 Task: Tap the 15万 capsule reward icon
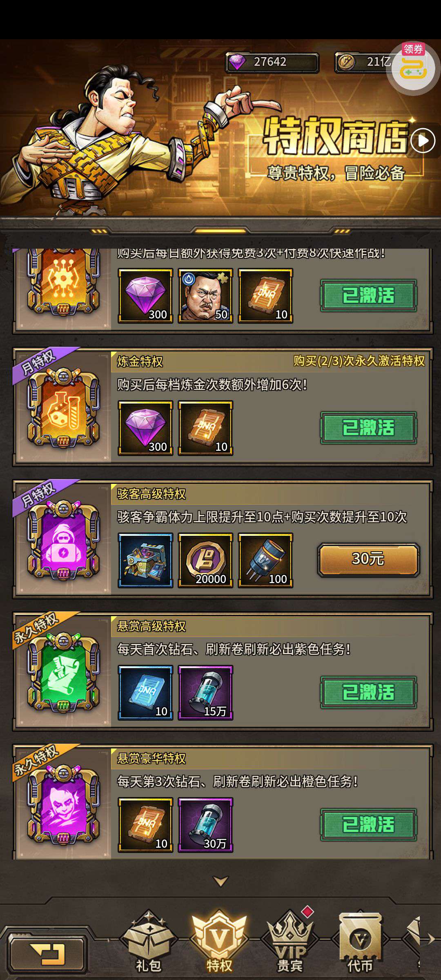pyautogui.click(x=205, y=693)
